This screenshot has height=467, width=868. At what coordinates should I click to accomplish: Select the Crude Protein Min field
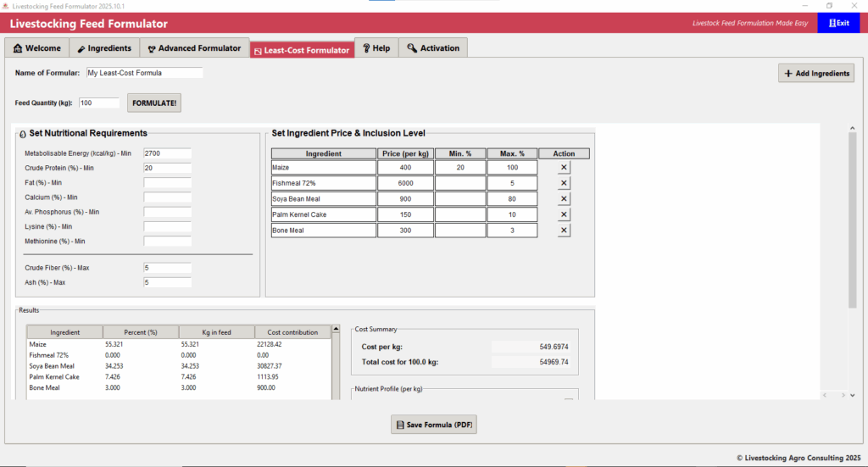pos(167,168)
